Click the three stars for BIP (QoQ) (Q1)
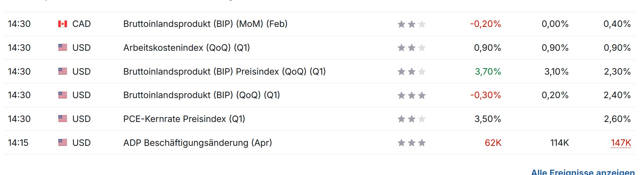 click(412, 95)
